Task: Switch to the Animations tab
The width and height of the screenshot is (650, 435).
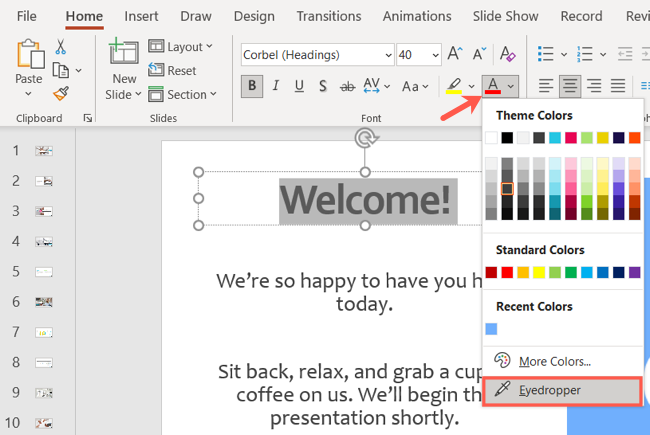Action: (417, 16)
